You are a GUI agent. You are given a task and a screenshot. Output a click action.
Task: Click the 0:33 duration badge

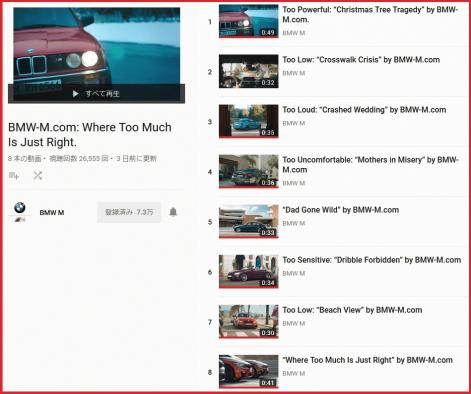click(x=268, y=232)
